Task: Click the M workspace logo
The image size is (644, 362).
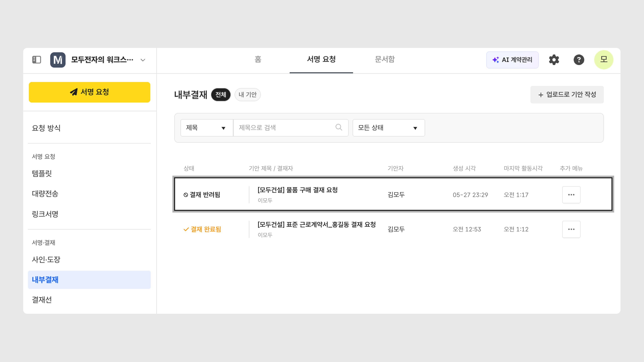Action: pyautogui.click(x=58, y=60)
